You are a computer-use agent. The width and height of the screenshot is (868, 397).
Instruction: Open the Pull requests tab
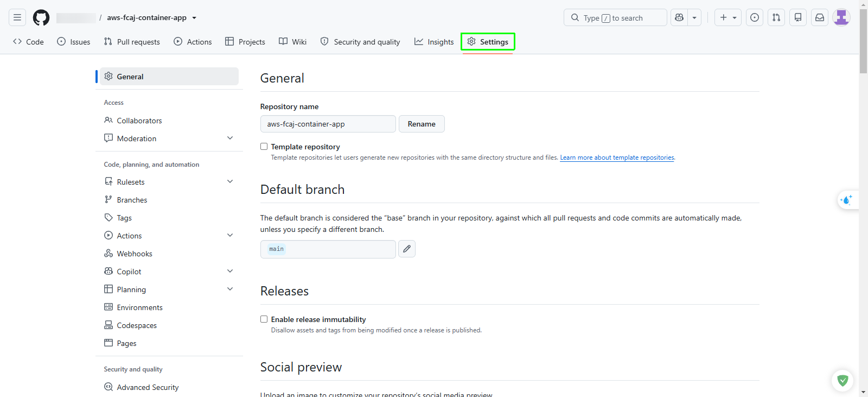132,42
